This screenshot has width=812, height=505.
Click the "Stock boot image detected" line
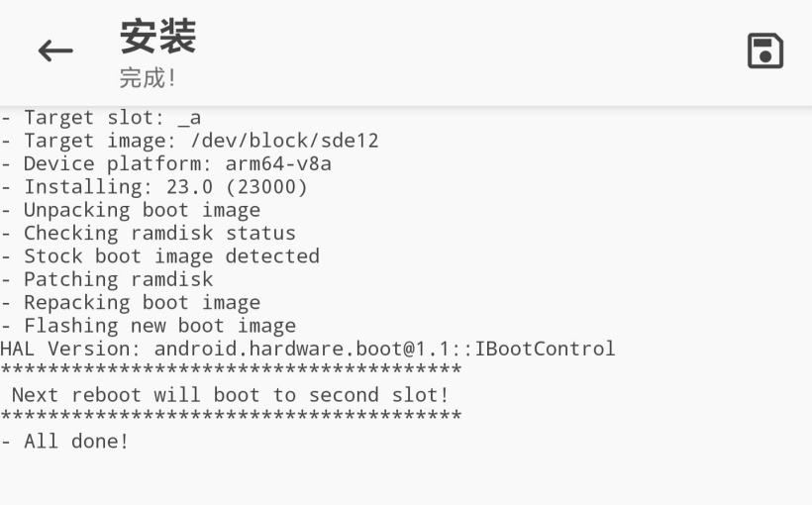pos(159,256)
